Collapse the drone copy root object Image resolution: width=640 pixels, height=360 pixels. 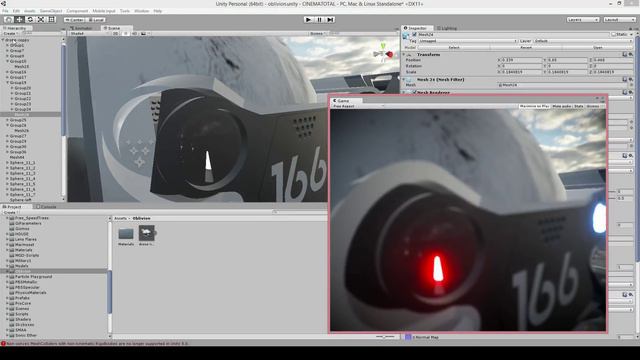coord(3,40)
